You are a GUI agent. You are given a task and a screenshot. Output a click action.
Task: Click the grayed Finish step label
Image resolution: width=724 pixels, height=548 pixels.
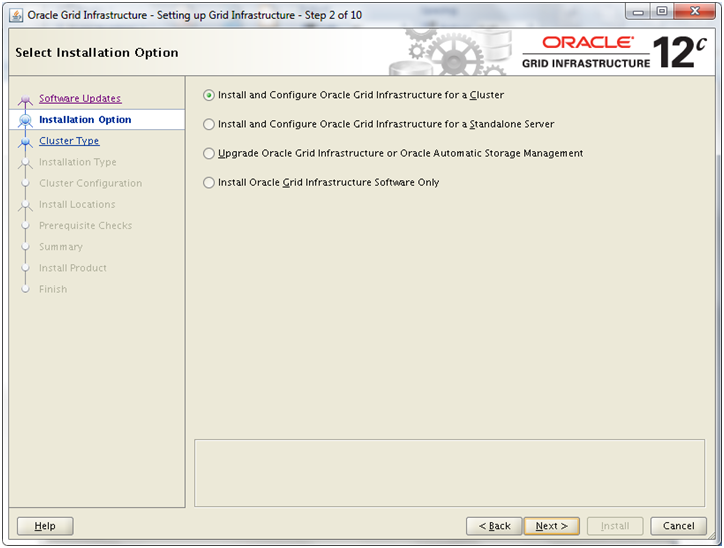click(x=53, y=289)
